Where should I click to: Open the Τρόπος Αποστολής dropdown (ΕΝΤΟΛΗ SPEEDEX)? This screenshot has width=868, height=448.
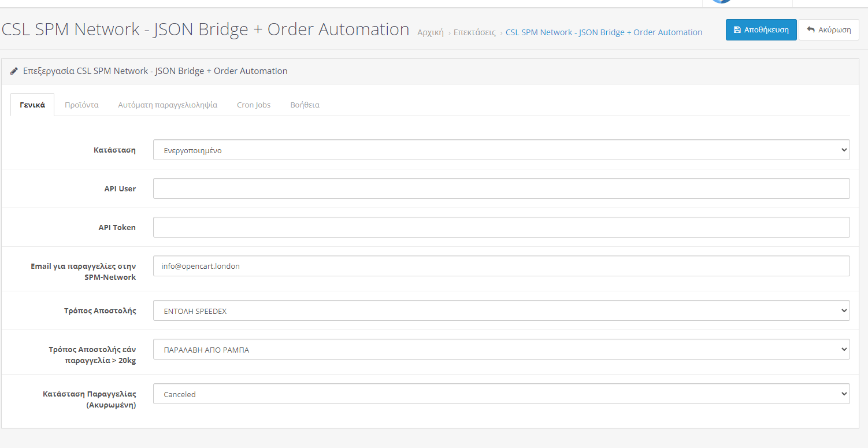coord(501,310)
